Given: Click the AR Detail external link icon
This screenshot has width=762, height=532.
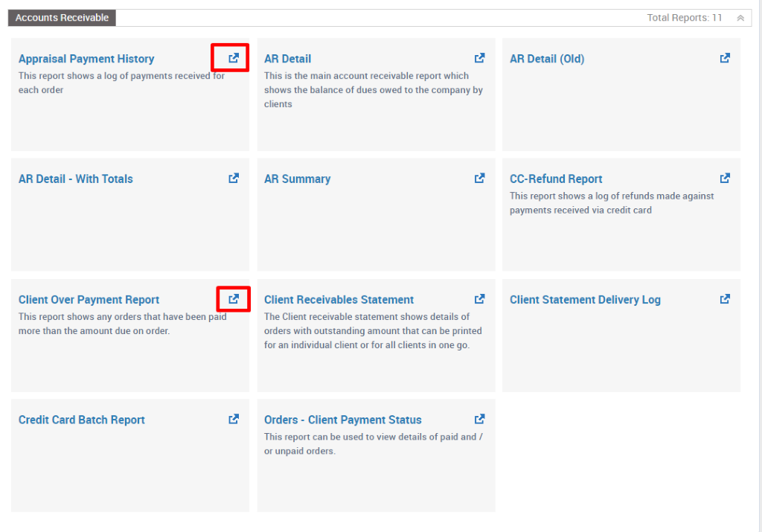Looking at the screenshot, I should pos(479,58).
